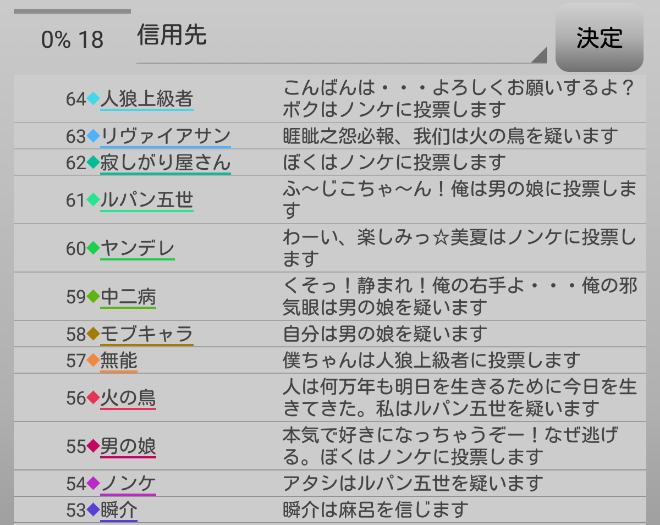
Task: Select ヤンデレ's message about voting ノンケ
Action: click(x=460, y=248)
